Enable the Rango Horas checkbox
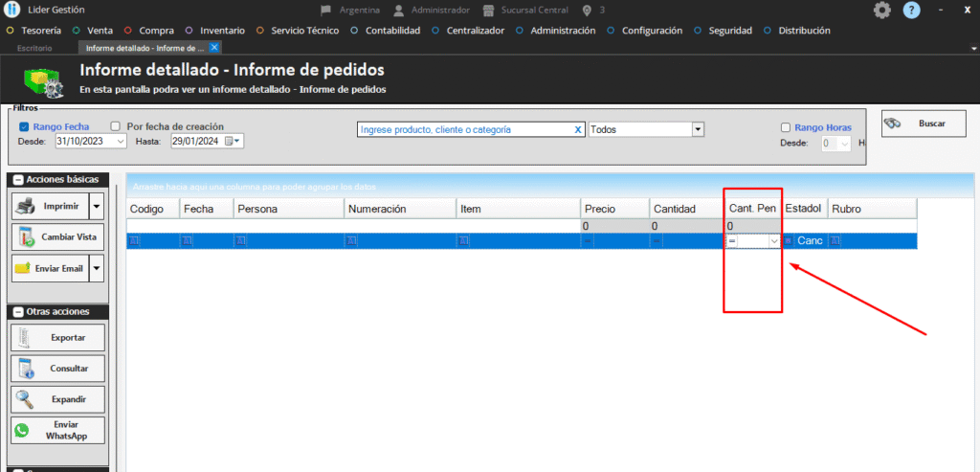The width and height of the screenshot is (980, 472). (786, 127)
